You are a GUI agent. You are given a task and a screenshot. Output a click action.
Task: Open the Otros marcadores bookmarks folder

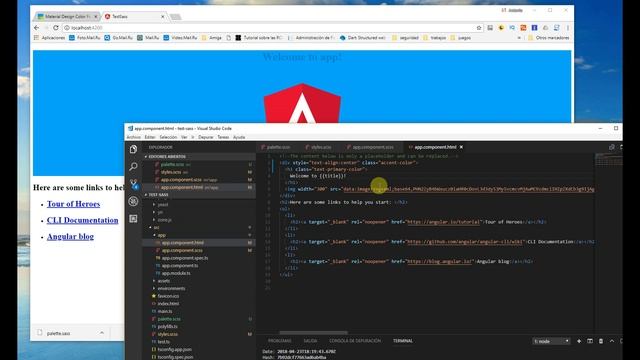click(548, 38)
